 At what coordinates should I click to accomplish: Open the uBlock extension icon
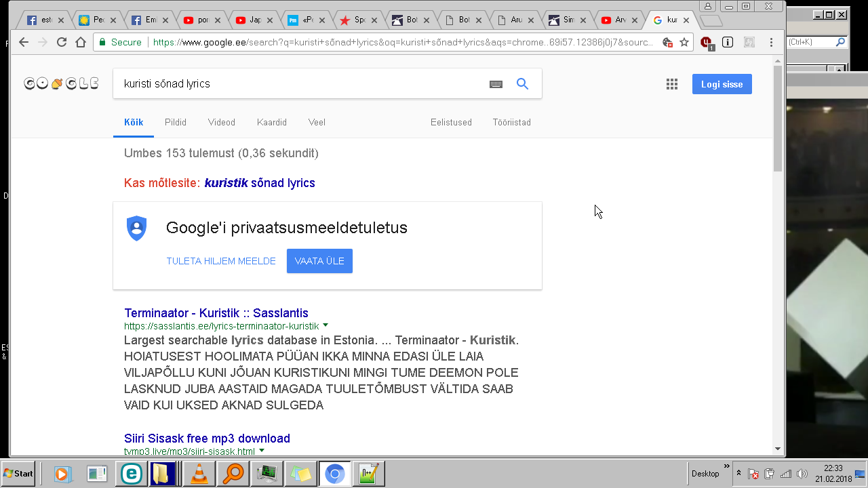[x=707, y=42]
